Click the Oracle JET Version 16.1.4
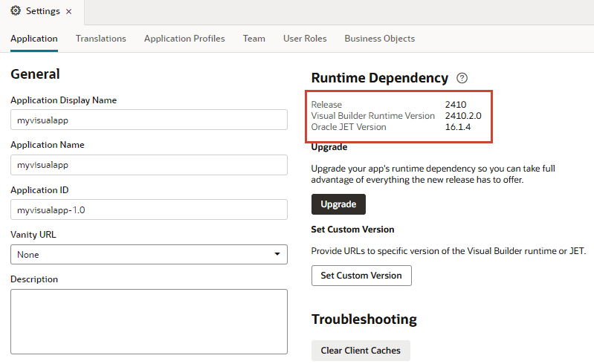This screenshot has height=364, width=594. pos(458,127)
